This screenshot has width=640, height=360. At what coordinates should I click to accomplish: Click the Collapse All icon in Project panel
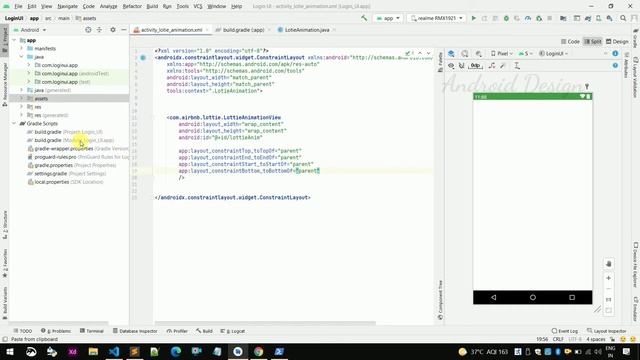pyautogui.click(x=99, y=30)
